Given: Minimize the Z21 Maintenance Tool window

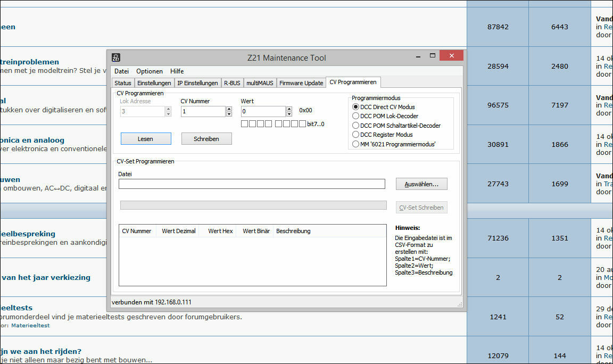Looking at the screenshot, I should click(x=418, y=56).
